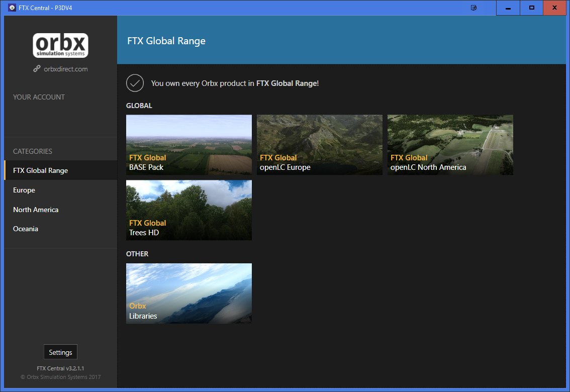Click the GLOBAL section heading
Viewport: 570px width, 392px height.
pos(139,106)
